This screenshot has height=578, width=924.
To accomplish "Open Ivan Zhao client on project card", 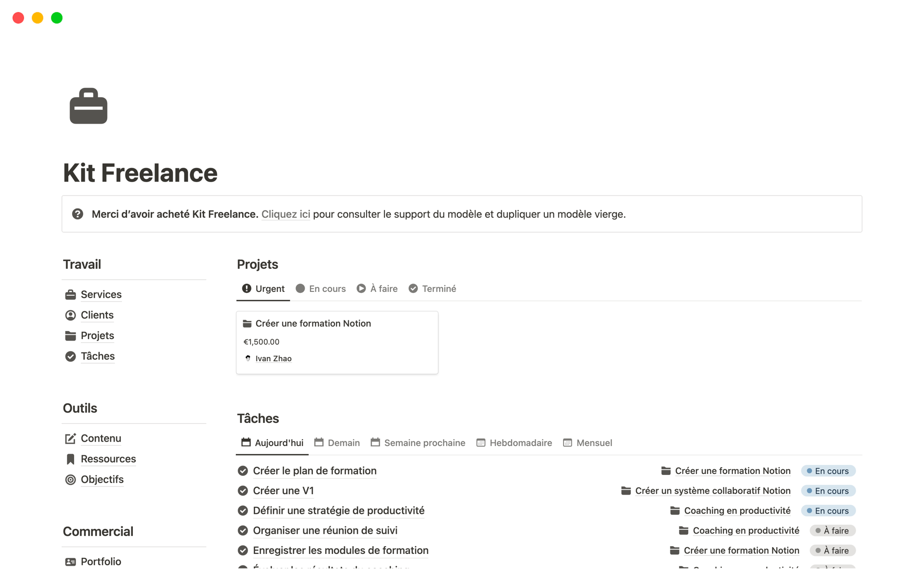I will tap(273, 358).
